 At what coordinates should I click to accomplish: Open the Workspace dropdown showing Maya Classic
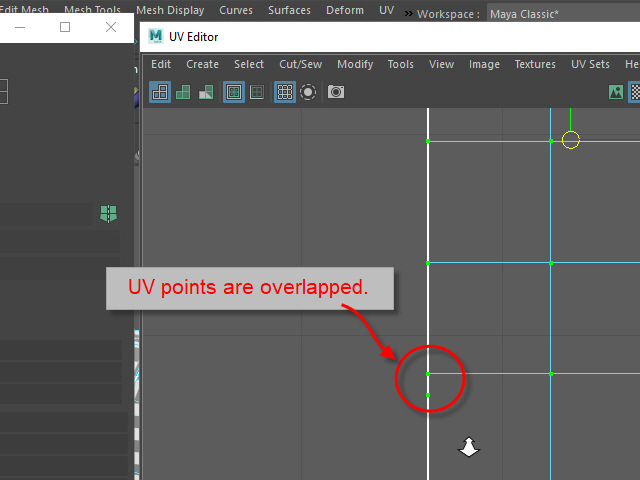click(x=560, y=14)
